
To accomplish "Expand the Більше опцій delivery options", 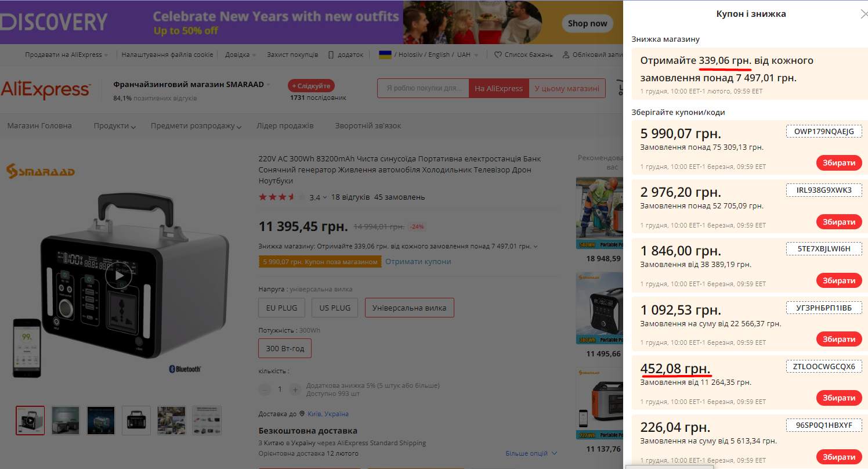I will (x=531, y=453).
